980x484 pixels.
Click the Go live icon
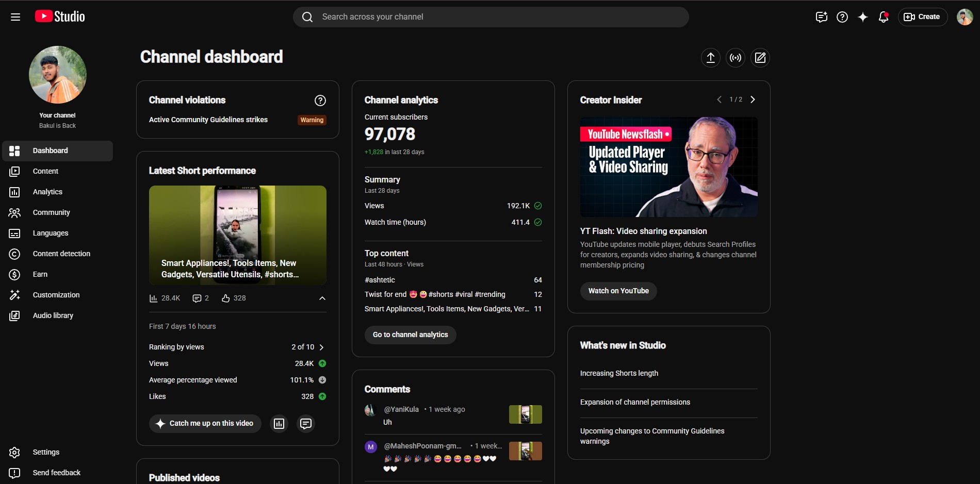[736, 58]
